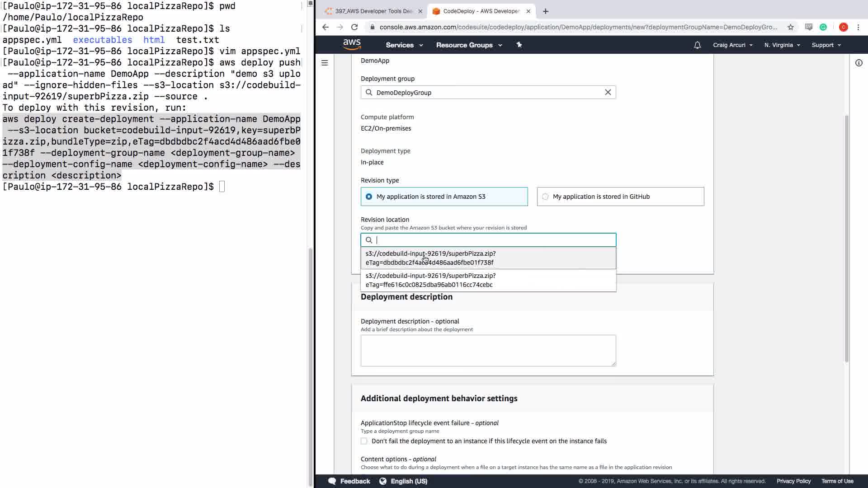Click the AWS logo home icon
The height and width of the screenshot is (488, 868).
(352, 44)
